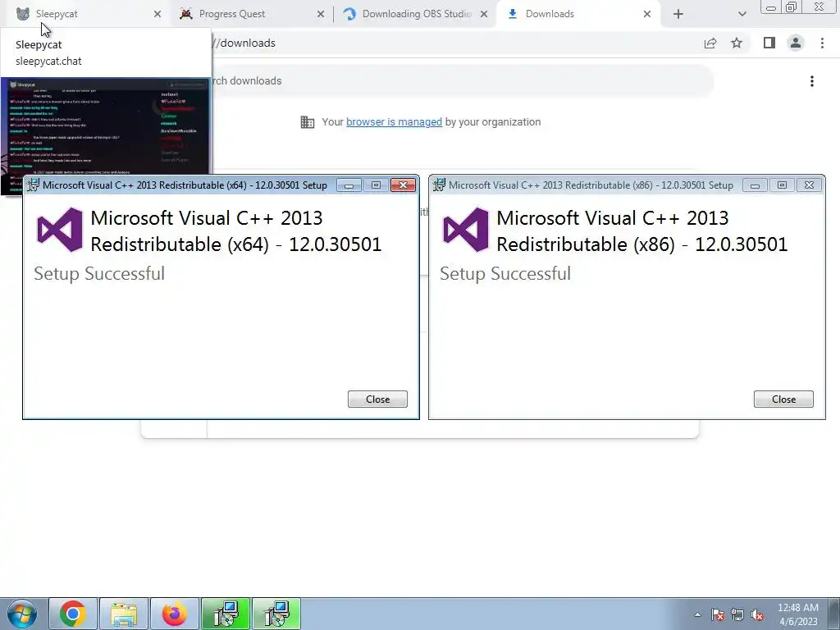
Task: Switch to the Progress Quest tab
Action: pos(252,14)
